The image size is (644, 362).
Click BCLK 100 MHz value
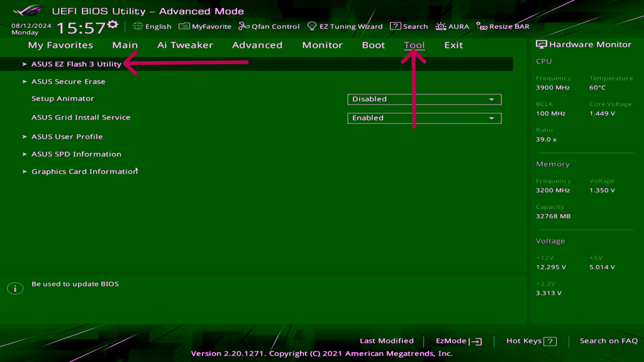[550, 114]
